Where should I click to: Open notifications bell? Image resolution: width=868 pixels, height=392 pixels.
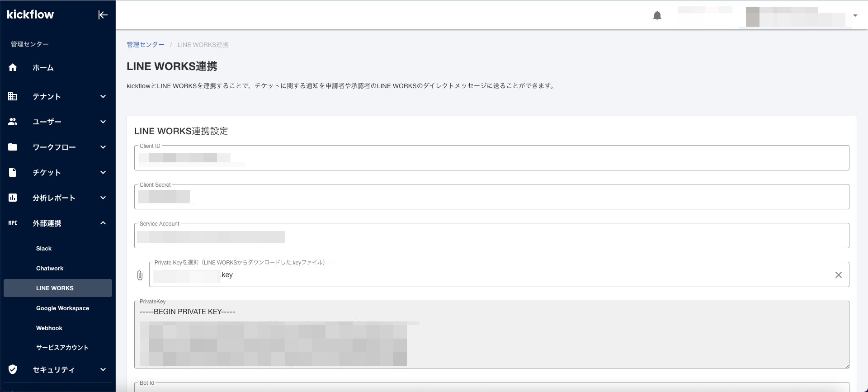(x=657, y=16)
